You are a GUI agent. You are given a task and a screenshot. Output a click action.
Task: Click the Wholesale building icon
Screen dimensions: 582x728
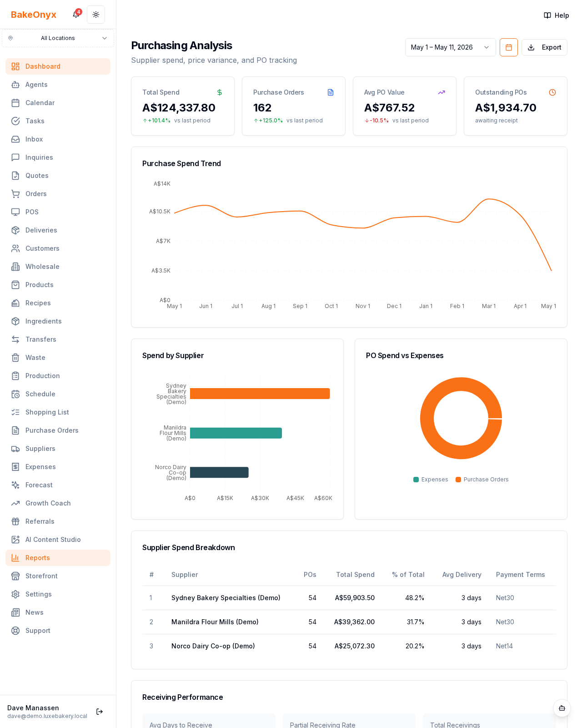(x=15, y=267)
